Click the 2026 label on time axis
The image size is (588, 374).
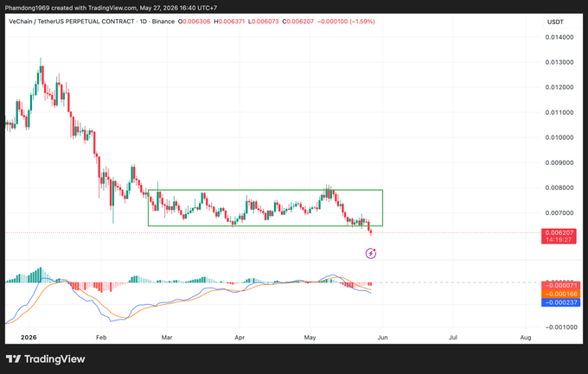[29, 337]
